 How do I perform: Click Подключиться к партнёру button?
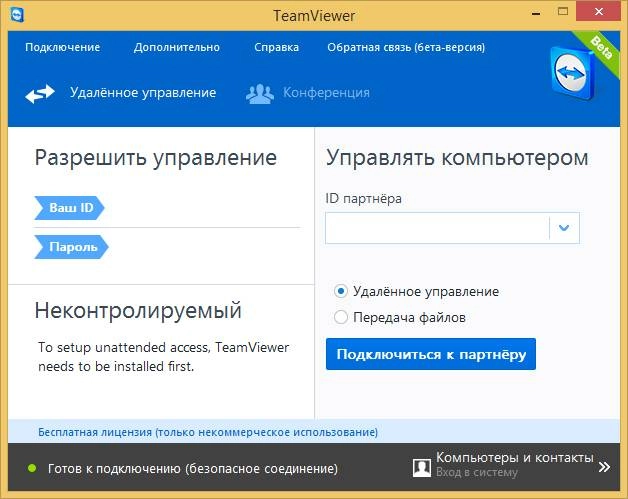pyautogui.click(x=431, y=354)
